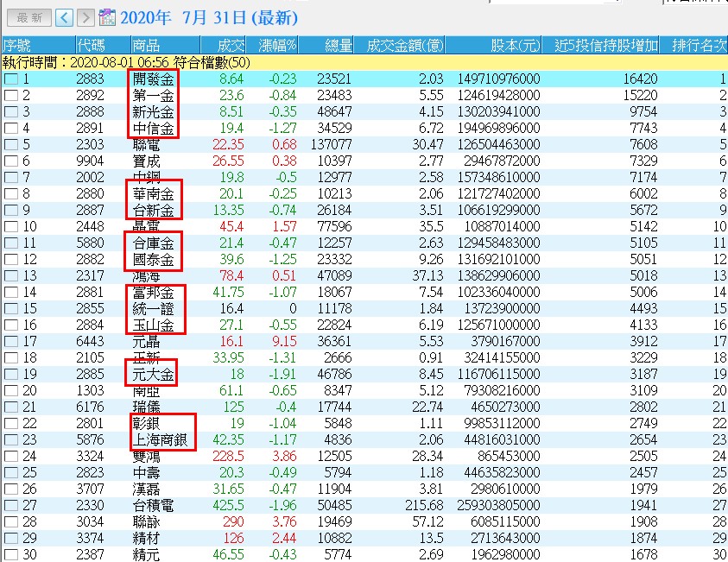
Task: Sort by the 漲幅% column header
Action: (x=280, y=45)
